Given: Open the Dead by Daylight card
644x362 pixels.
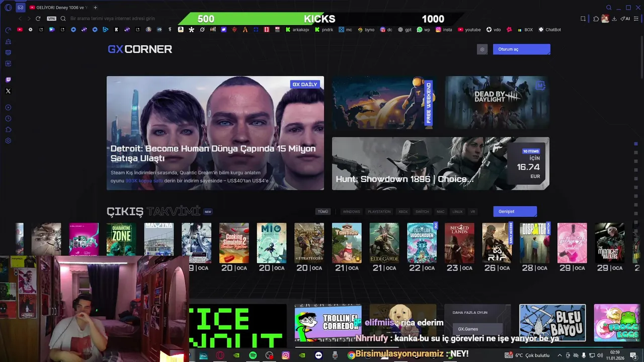Looking at the screenshot, I should click(497, 103).
